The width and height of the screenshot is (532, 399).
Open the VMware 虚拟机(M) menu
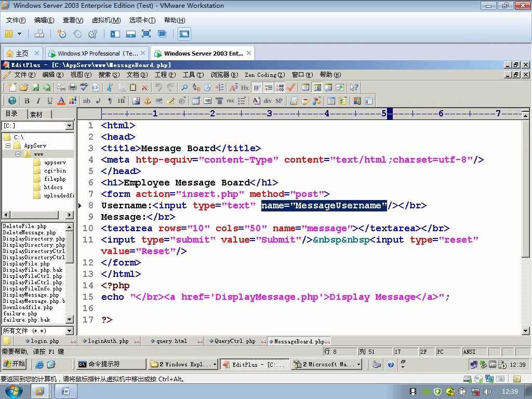tap(106, 20)
